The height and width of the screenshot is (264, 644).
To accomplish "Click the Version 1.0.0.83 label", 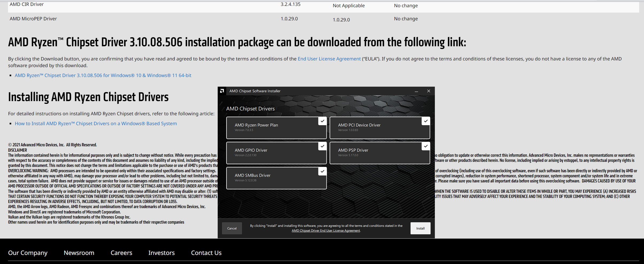I will coord(348,130).
